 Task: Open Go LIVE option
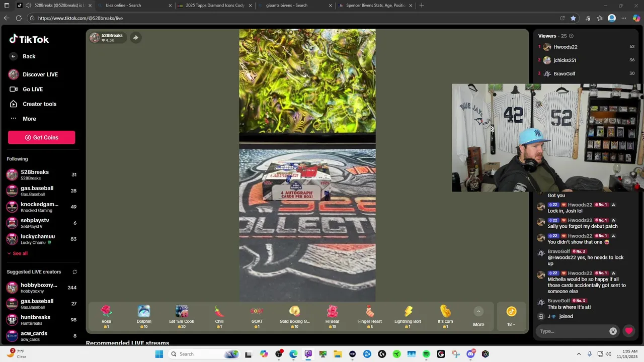(26, 89)
